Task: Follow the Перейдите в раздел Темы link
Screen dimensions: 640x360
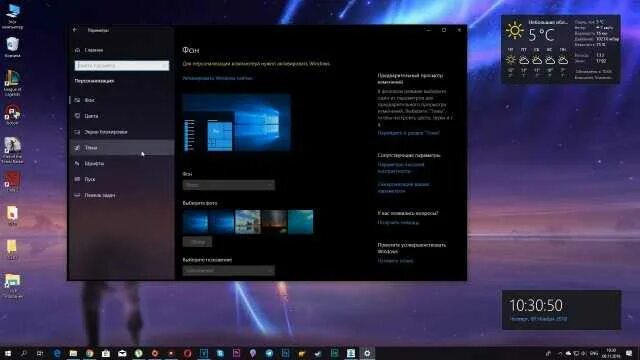Action: click(409, 133)
